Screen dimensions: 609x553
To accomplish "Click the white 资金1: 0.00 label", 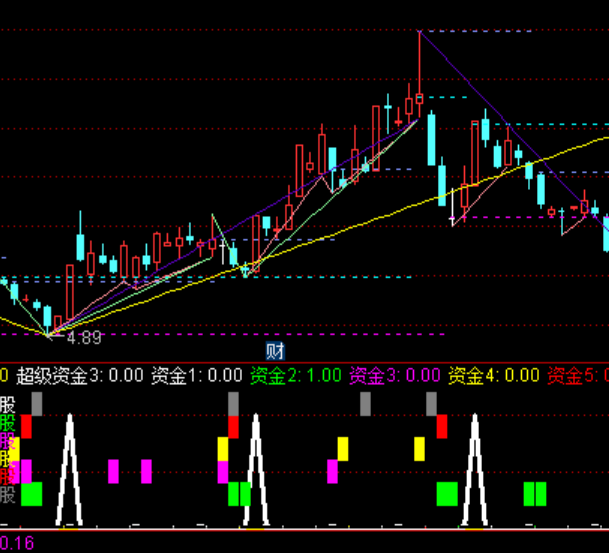I will point(196,376).
